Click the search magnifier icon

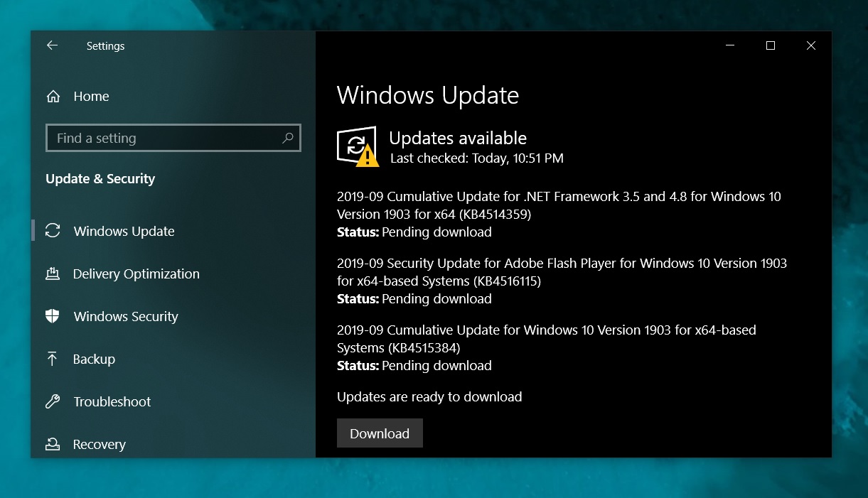click(x=288, y=138)
